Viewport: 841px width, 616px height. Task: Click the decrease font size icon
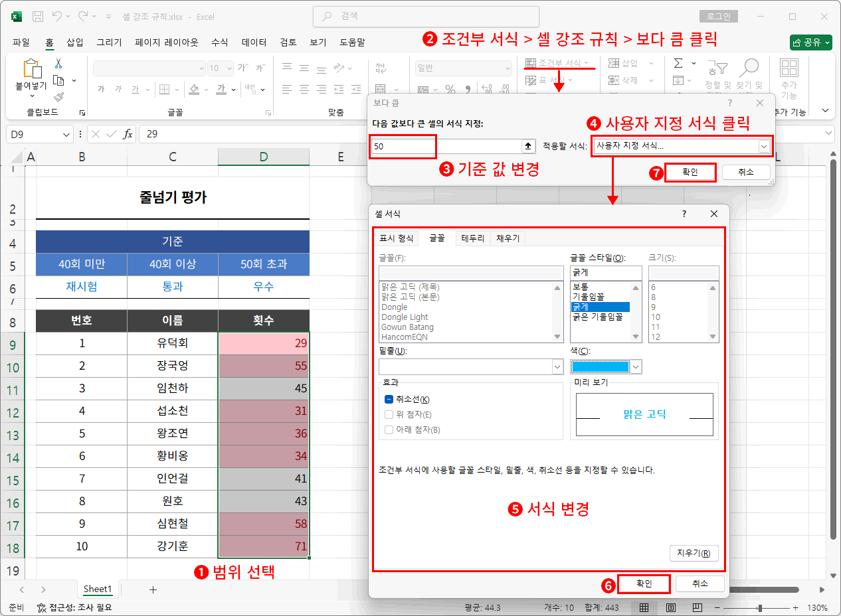pyautogui.click(x=260, y=68)
